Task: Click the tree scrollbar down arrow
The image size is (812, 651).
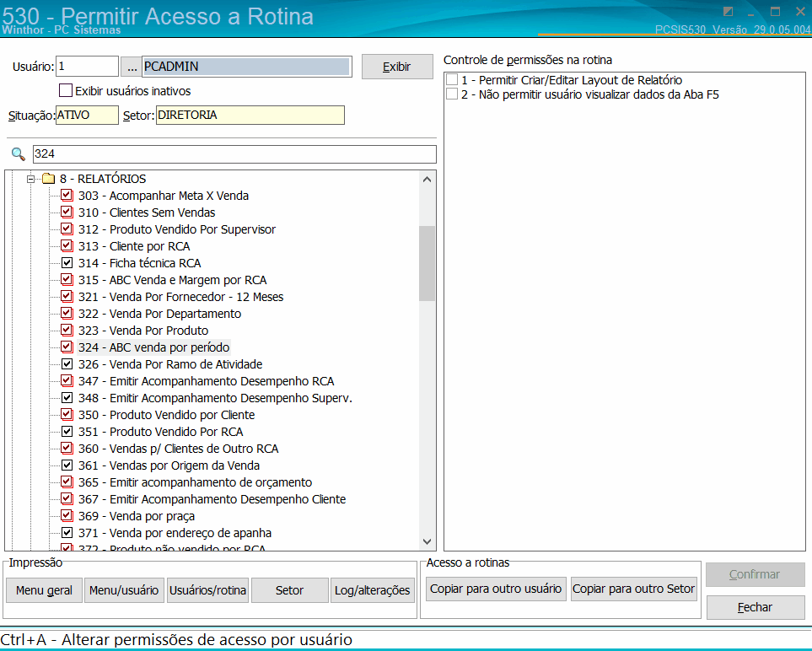Action: pyautogui.click(x=427, y=541)
